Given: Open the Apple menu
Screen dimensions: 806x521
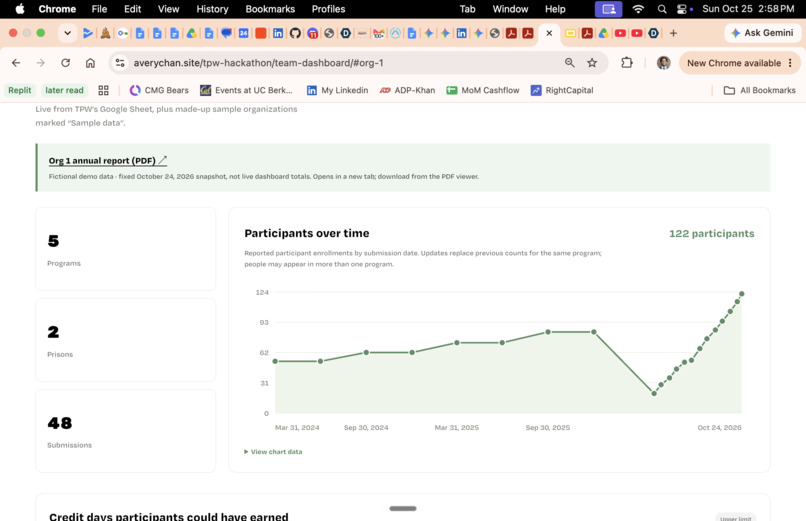Looking at the screenshot, I should point(20,9).
